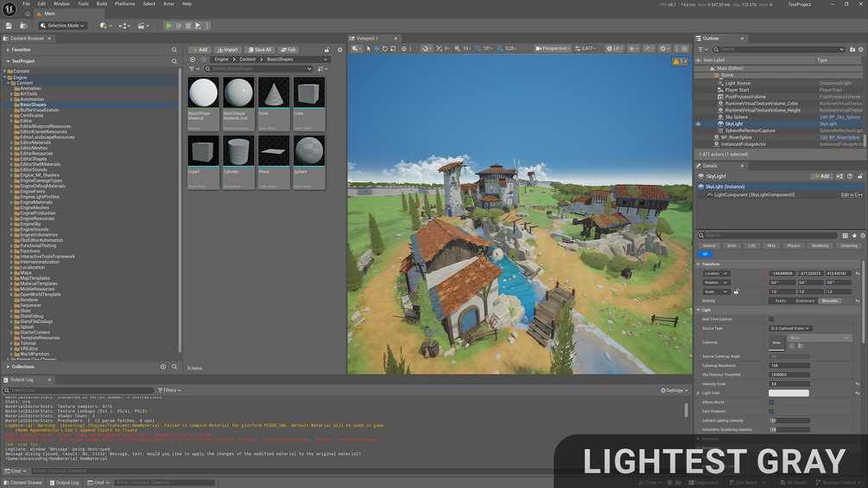
Task: Open the Blueprints toolbar dropdown
Action: (x=124, y=25)
